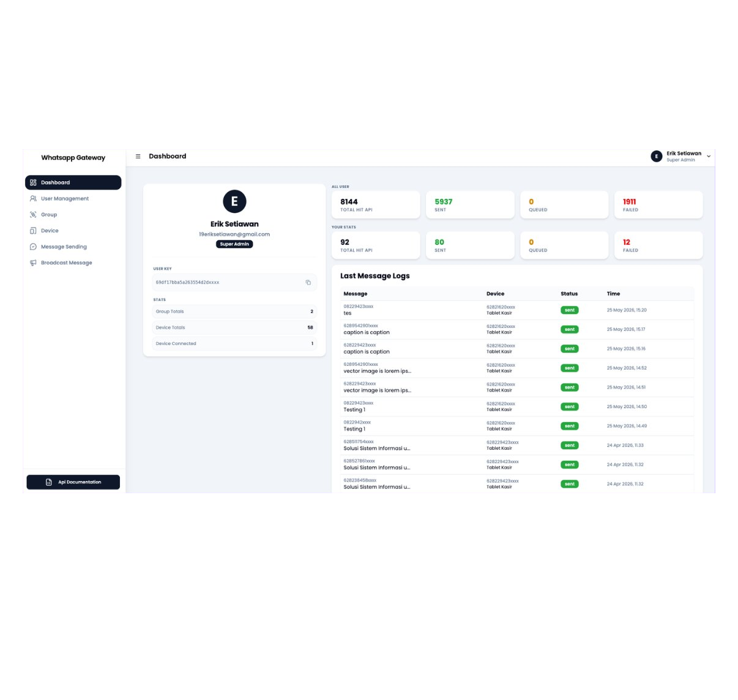The image size is (738, 700).
Task: Click the Device column header
Action: pyautogui.click(x=496, y=294)
